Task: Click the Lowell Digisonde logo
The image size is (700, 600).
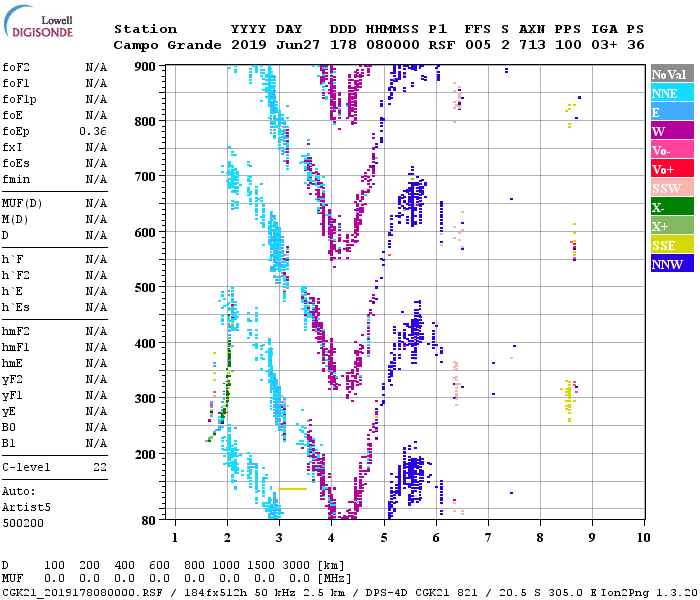Action: (x=38, y=22)
